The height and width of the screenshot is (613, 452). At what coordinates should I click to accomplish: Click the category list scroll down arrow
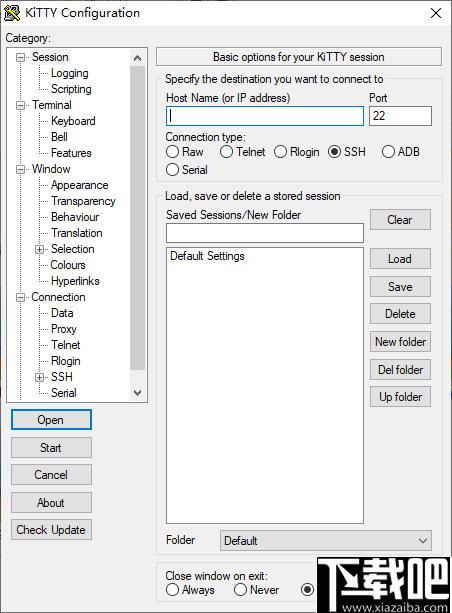(137, 393)
